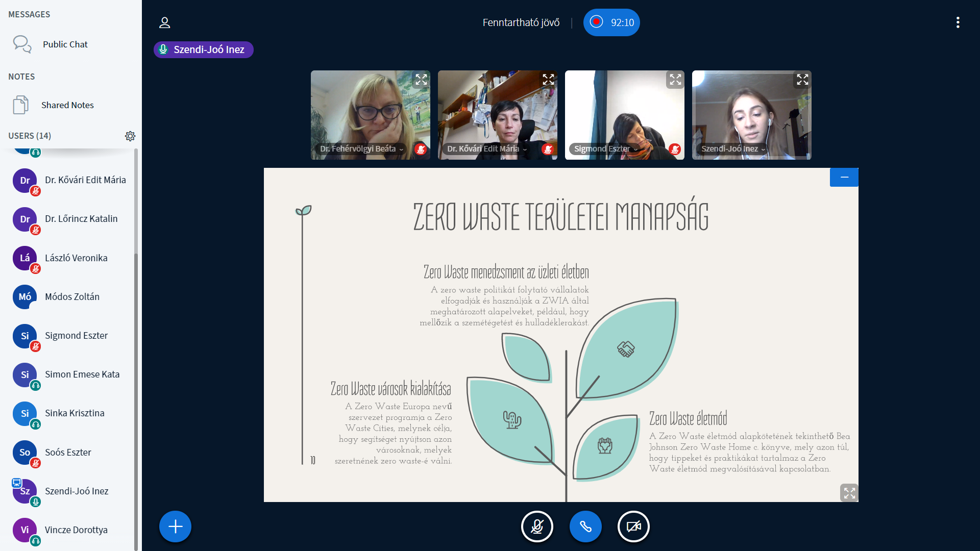Image resolution: width=980 pixels, height=551 pixels.
Task: Open dropdown on the Szendi-Joó Inez webcam label
Action: 763,149
